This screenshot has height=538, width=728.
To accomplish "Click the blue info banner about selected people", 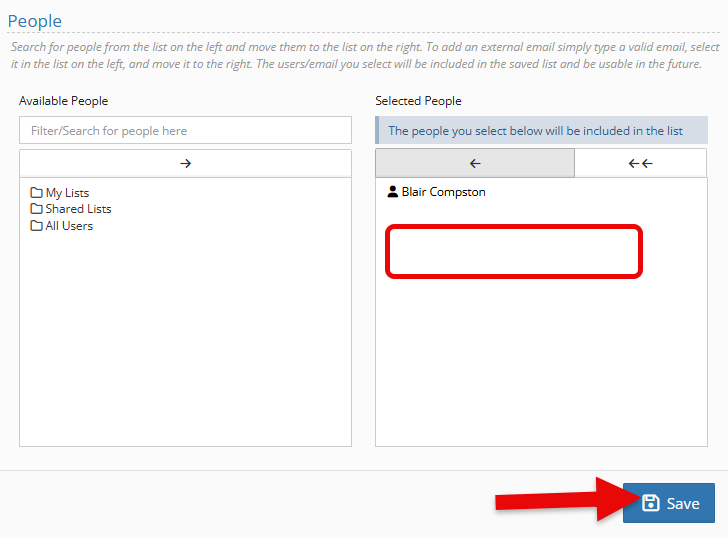I will [x=541, y=130].
